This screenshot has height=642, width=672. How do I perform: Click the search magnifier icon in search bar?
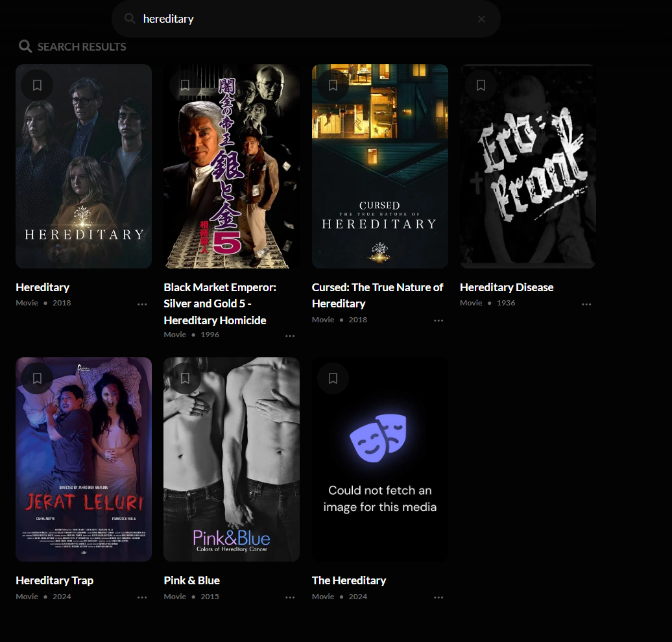coord(130,18)
